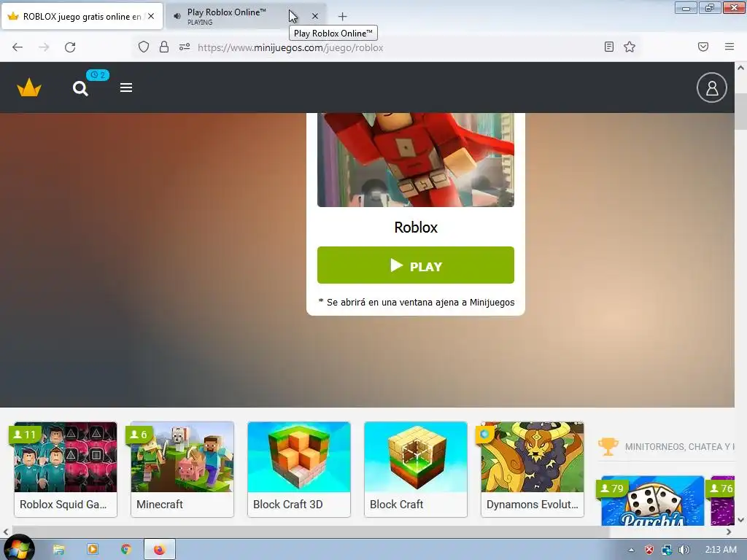
Task: Close the Play Roblox Online tab
Action: point(315,16)
